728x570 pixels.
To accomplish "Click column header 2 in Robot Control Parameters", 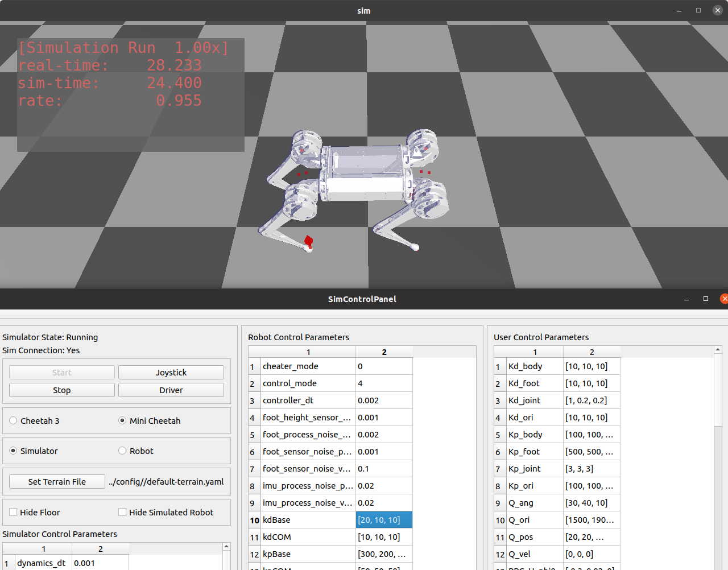I will point(384,352).
